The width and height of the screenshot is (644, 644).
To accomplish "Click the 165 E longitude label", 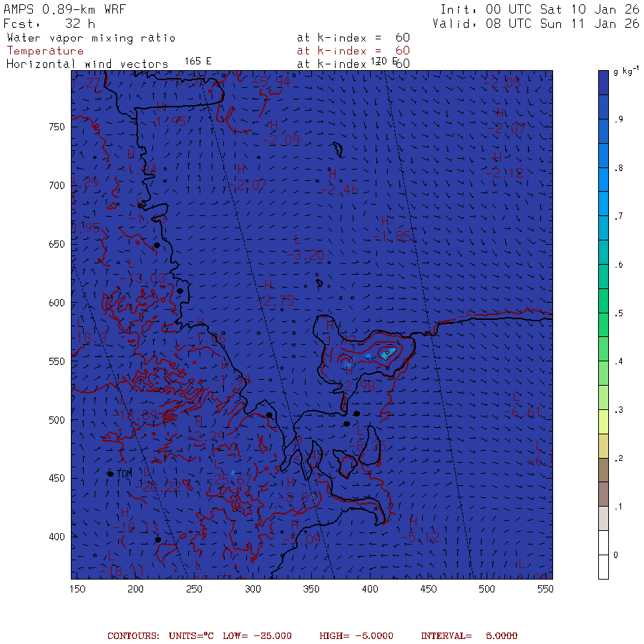I will [197, 62].
